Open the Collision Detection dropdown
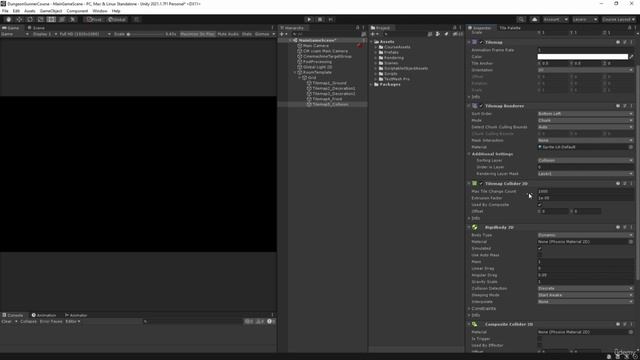The image size is (640, 360). coord(585,288)
